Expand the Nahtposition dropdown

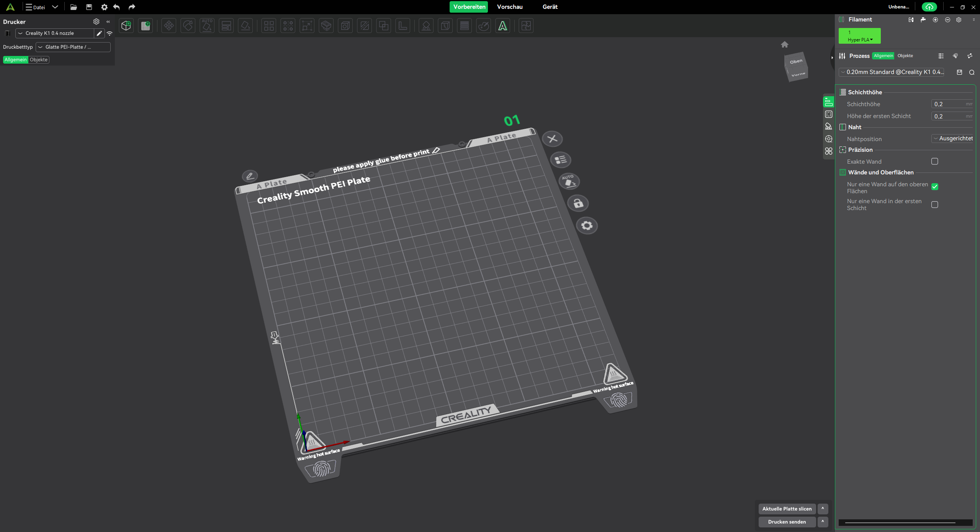point(952,138)
